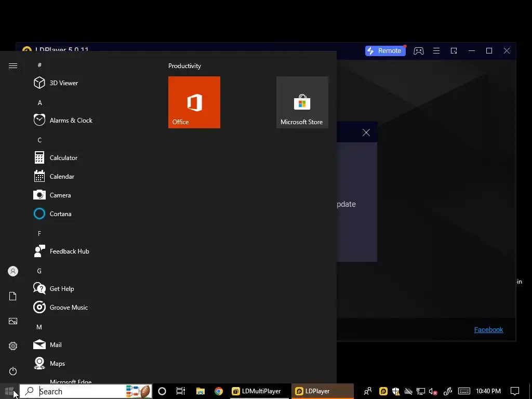Open the user account icon in Start sidebar
This screenshot has height=399, width=532.
pyautogui.click(x=13, y=271)
